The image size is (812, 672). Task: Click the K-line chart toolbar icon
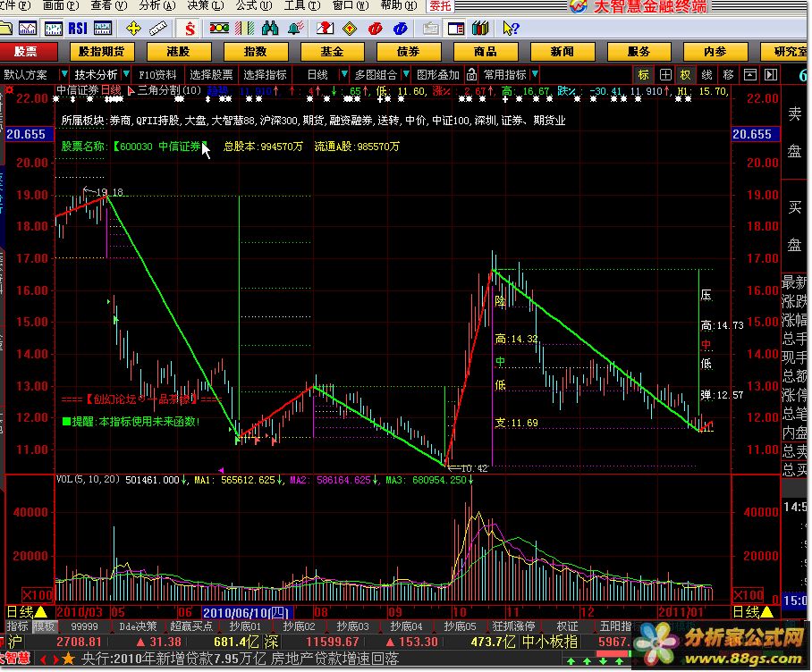point(53,28)
